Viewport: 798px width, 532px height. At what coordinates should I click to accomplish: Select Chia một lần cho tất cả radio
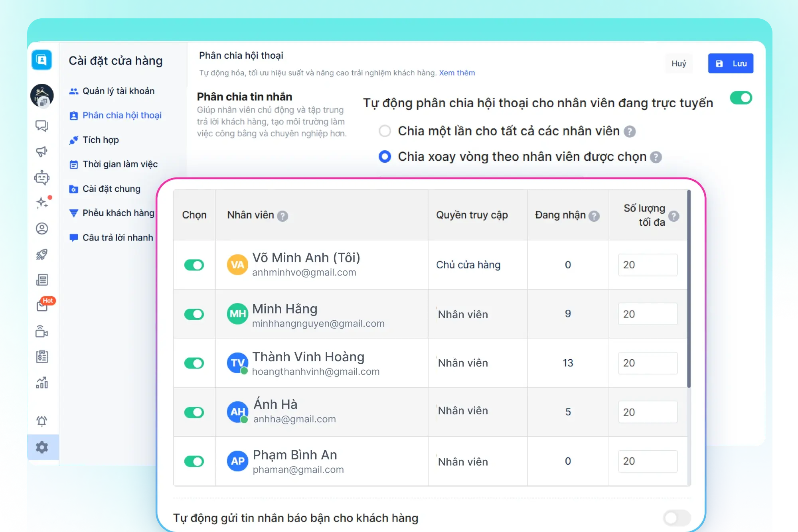385,131
